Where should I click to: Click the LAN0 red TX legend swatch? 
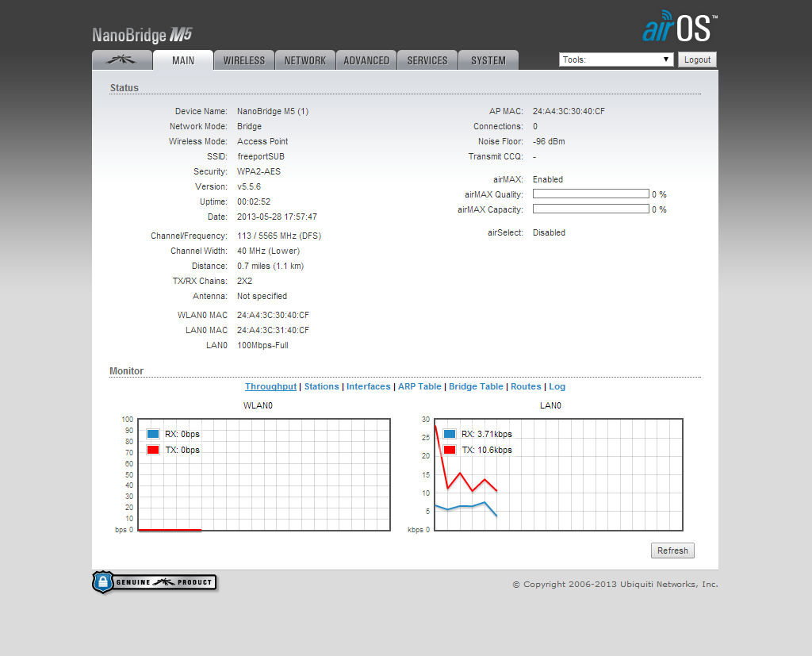pos(450,449)
